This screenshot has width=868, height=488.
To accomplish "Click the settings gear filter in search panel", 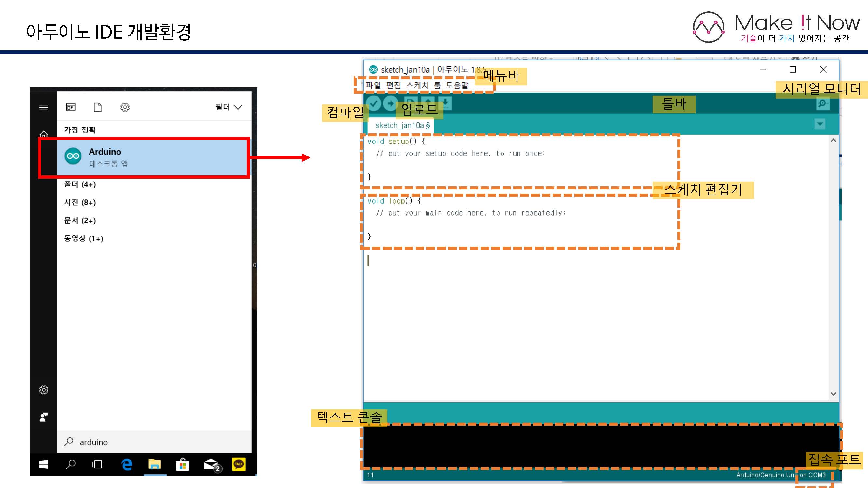I will [x=125, y=107].
